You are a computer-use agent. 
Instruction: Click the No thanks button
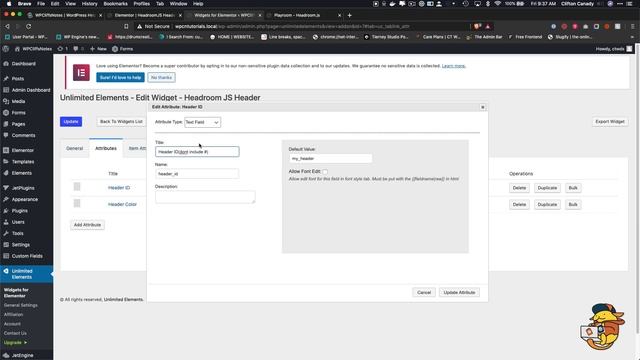click(x=161, y=78)
